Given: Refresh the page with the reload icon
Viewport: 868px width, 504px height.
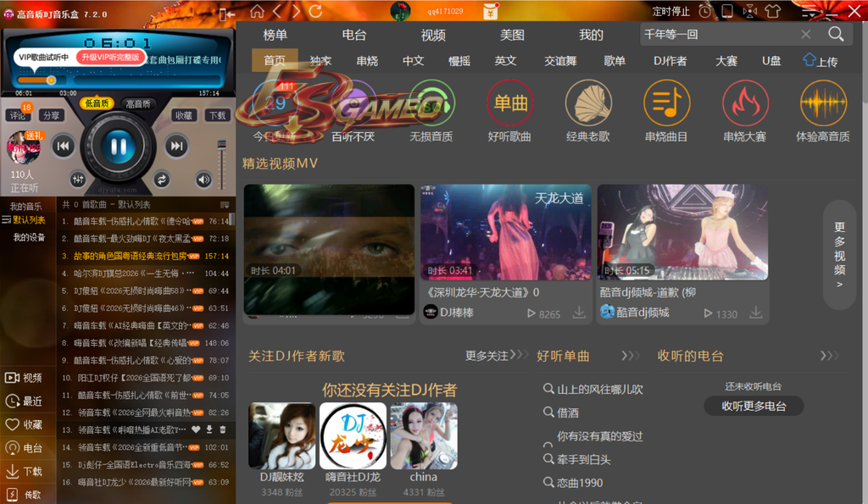Looking at the screenshot, I should tap(315, 11).
